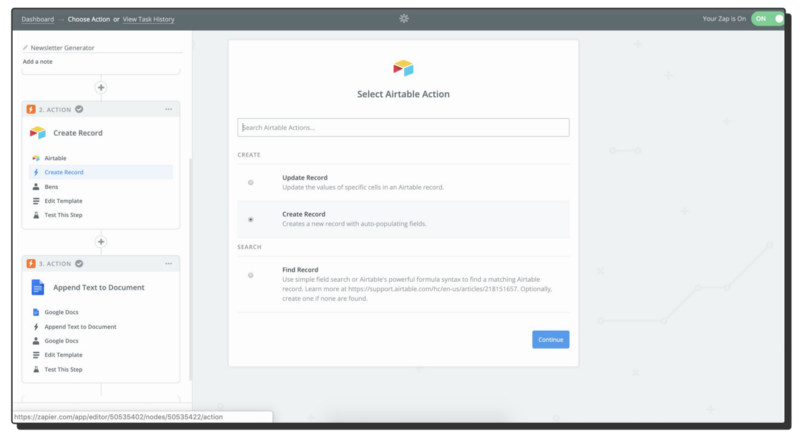800x445 pixels.
Task: Click the checkmark next to 2. Action
Action: click(x=79, y=109)
